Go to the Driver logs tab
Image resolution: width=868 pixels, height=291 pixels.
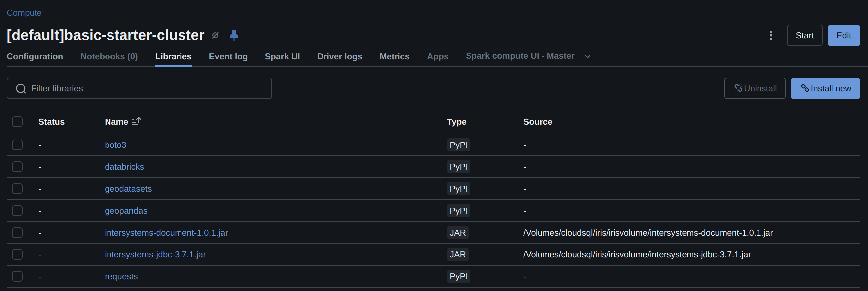(x=339, y=57)
